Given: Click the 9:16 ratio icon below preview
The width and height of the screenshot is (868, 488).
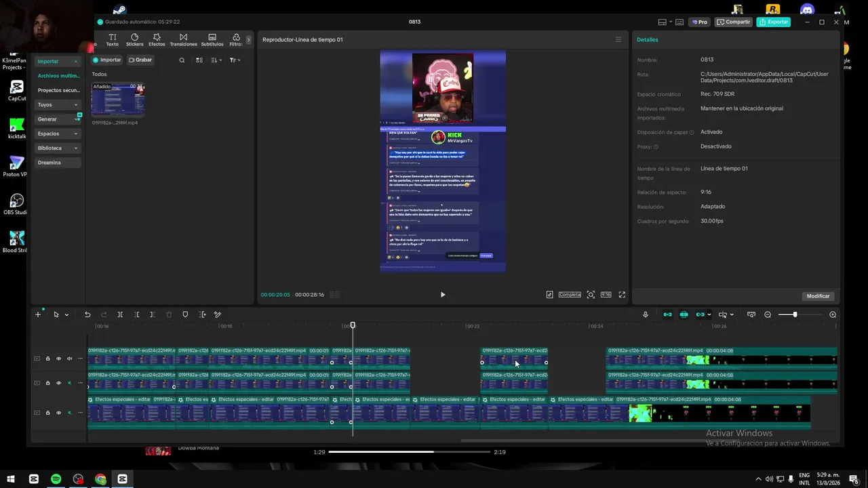Looking at the screenshot, I should [x=606, y=295].
